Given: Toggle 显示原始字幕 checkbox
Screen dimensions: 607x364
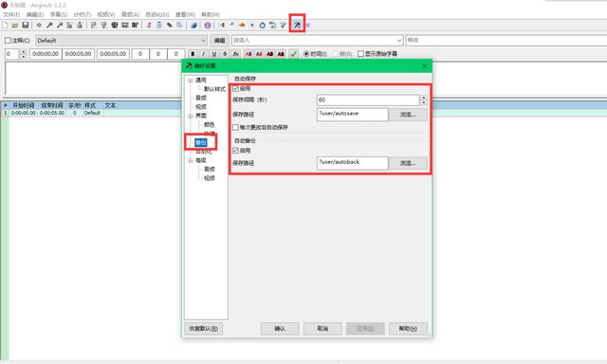Looking at the screenshot, I should (360, 54).
